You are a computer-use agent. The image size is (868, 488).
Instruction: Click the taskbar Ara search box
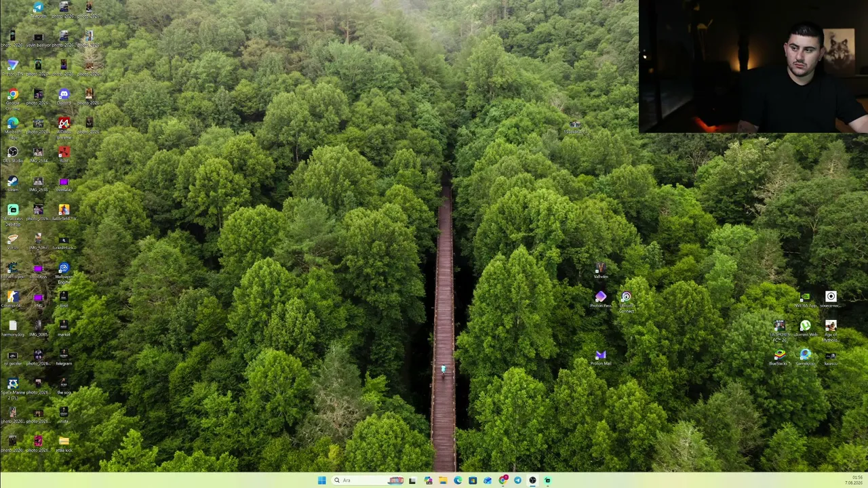[368, 481]
